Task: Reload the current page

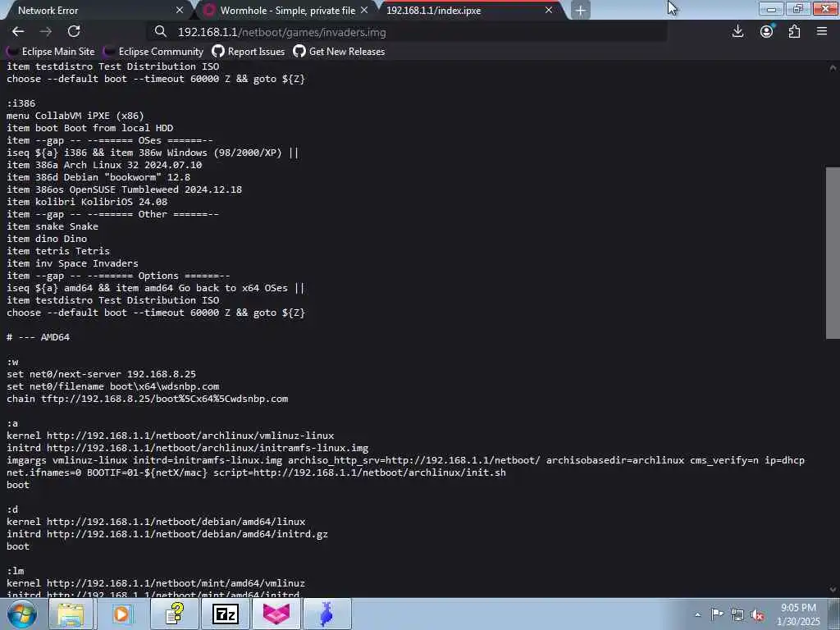Action: (74, 32)
